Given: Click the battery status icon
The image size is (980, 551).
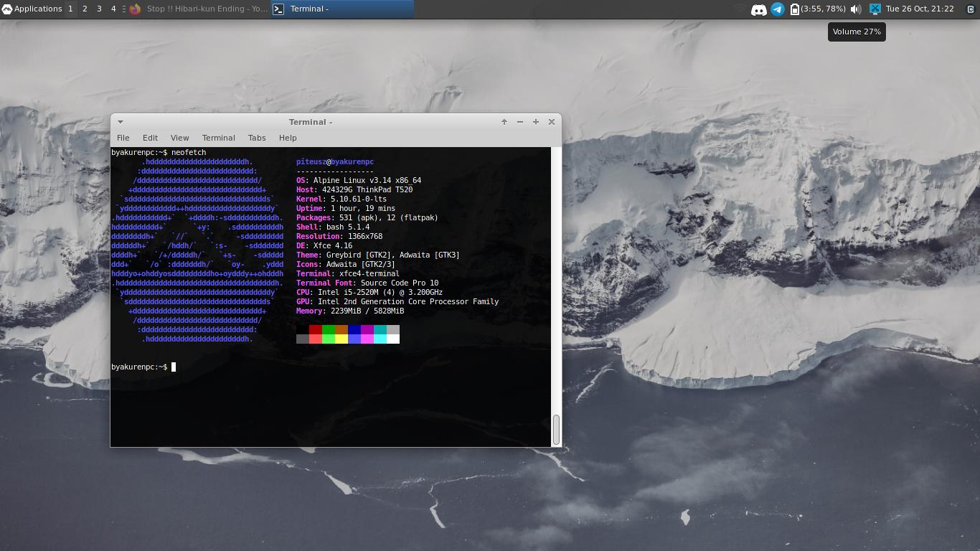Looking at the screenshot, I should coord(794,9).
